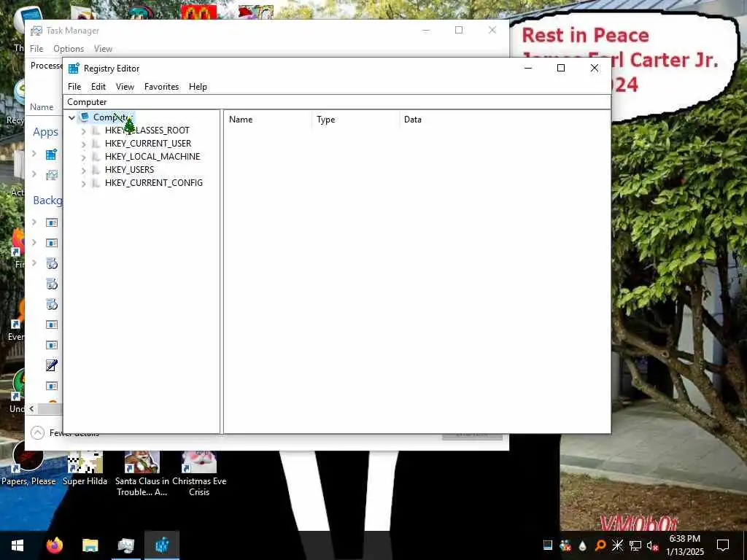Expand the HKEY_CURRENT_USER key
Screen dimensions: 747x560
coord(83,144)
